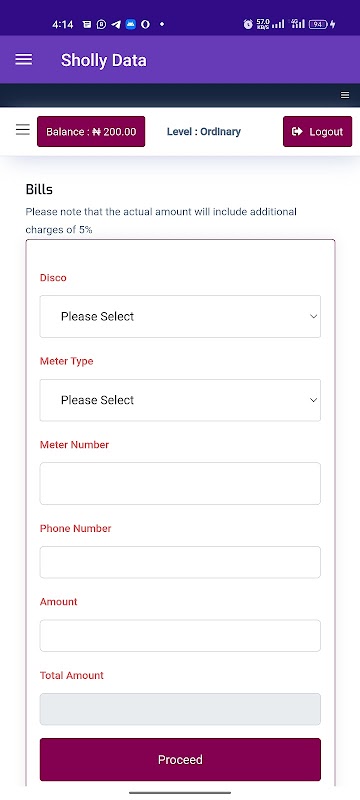Viewport: 360px width, 800px height.
Task: Tap the Level : Ordinary label
Action: coord(203,132)
